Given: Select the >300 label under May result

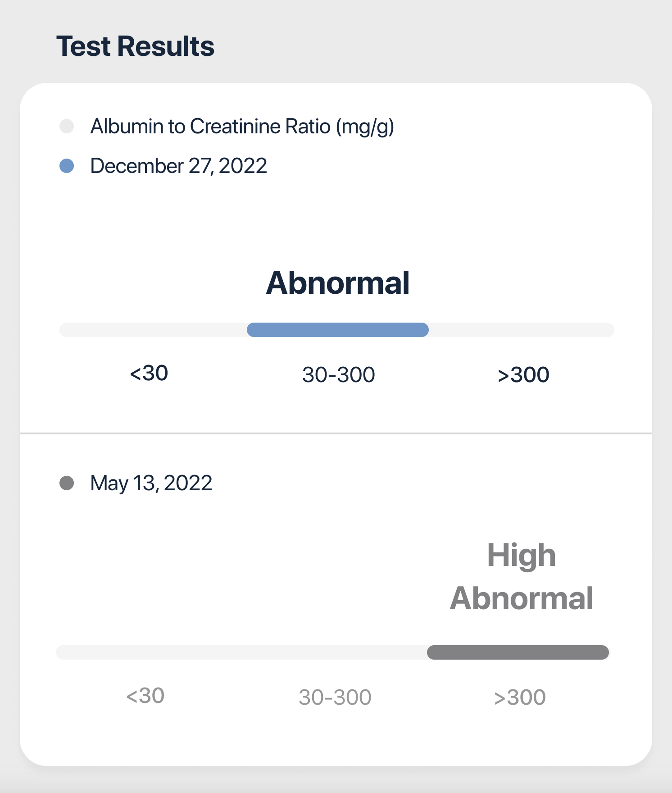Looking at the screenshot, I should pos(520,697).
